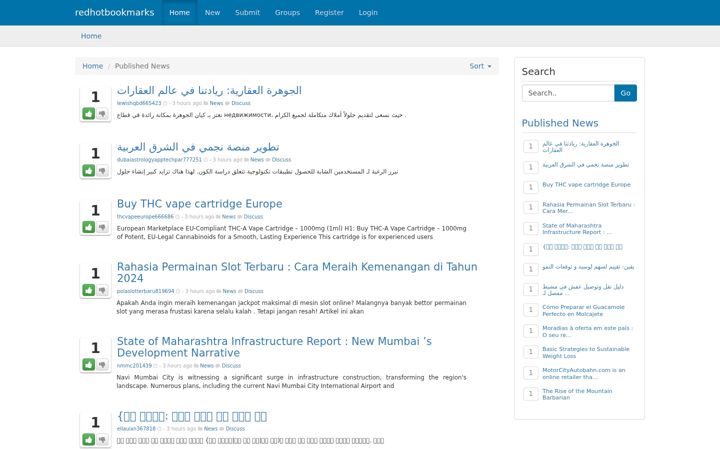Open the Submit page
720x450 pixels.
point(248,12)
